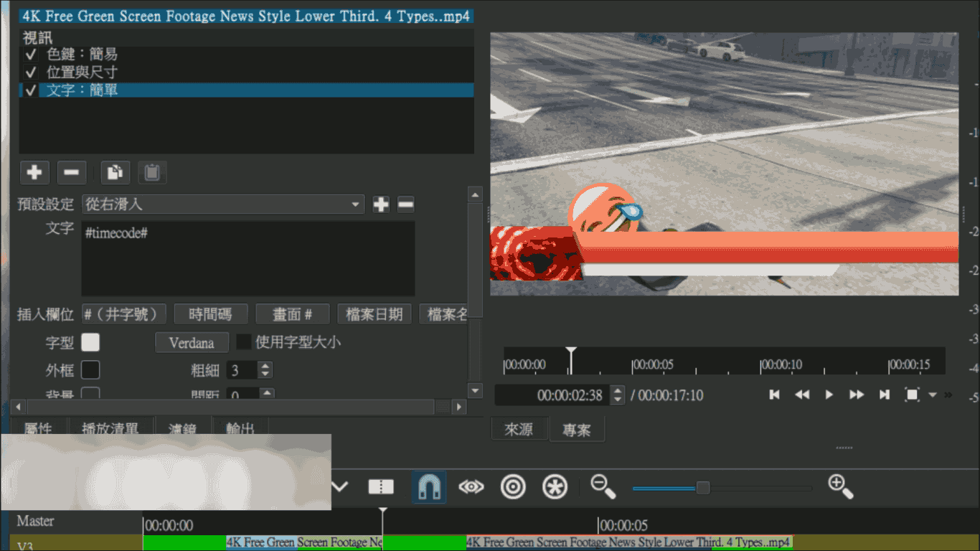Insert 畫面 # frame field button
980x551 pixels.
[x=293, y=314]
